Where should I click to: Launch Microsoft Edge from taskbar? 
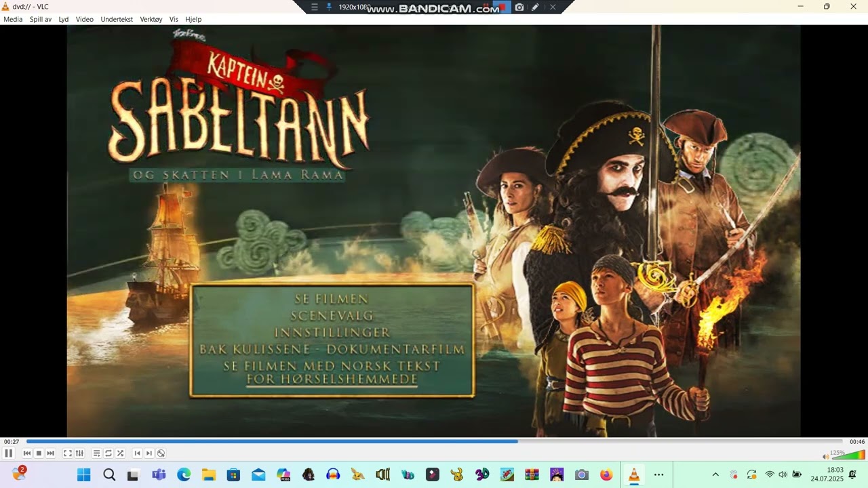point(184,475)
